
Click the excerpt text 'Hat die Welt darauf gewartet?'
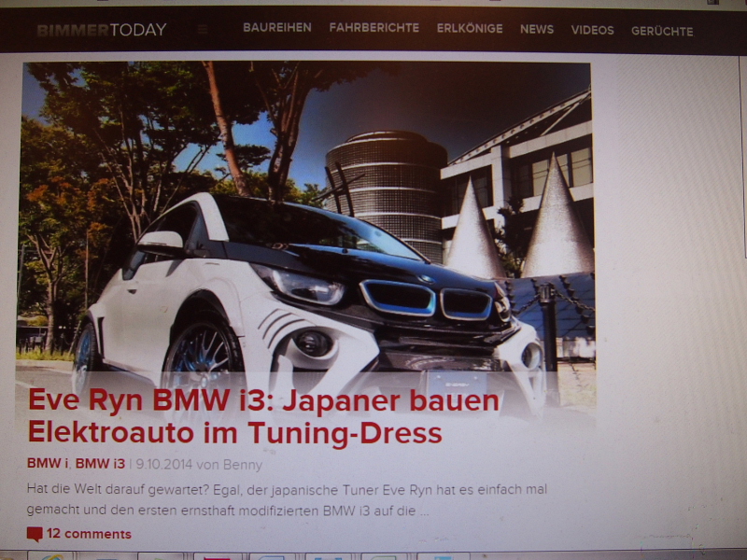[118, 489]
